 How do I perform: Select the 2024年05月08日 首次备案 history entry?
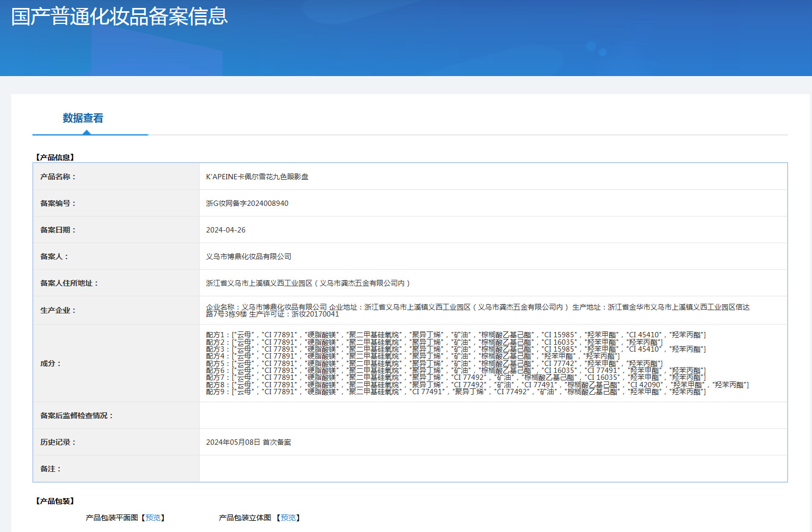(x=249, y=442)
